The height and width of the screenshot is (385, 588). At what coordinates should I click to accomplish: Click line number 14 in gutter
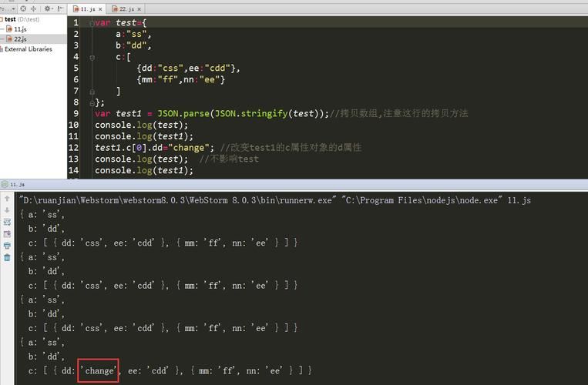pos(73,170)
